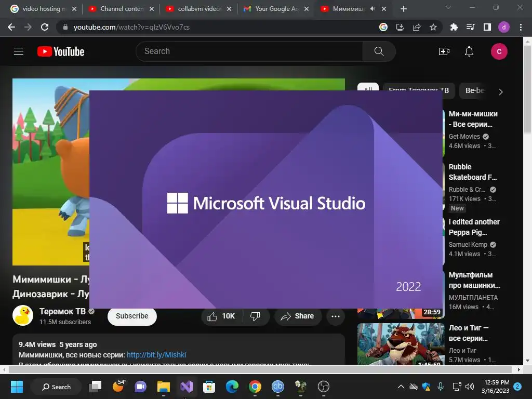The image size is (532, 399).
Task: Open the YouTube notifications bell
Action: point(469,51)
